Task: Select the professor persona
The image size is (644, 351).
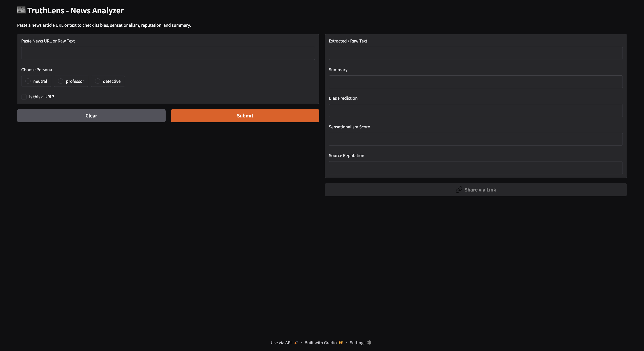Action: click(x=60, y=81)
